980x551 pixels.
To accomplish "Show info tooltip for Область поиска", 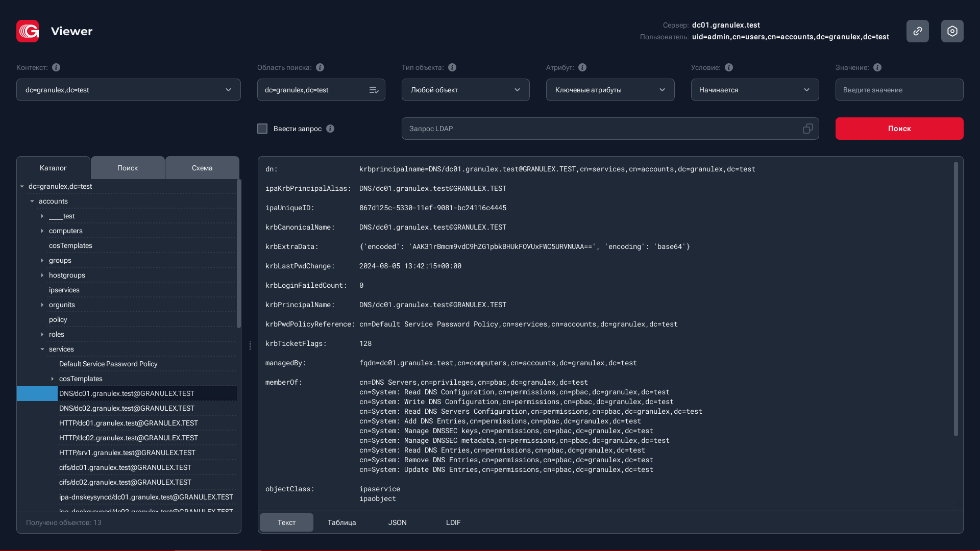I will point(320,67).
